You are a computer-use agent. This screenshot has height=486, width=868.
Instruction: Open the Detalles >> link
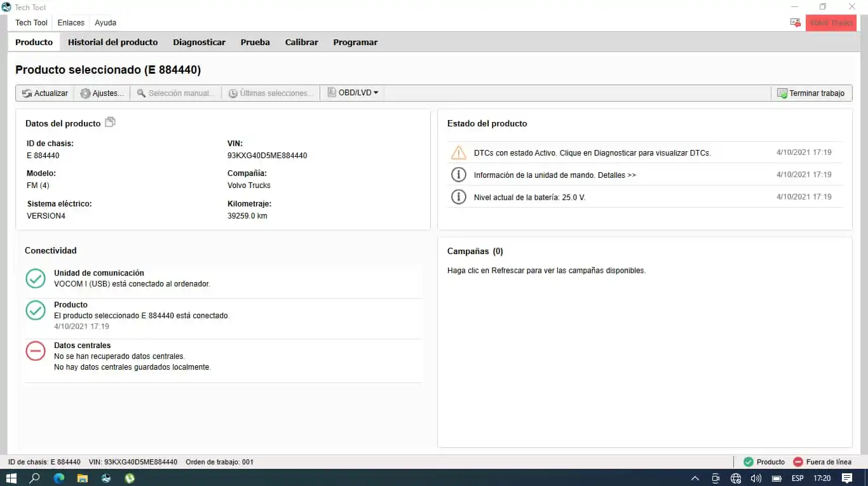(x=617, y=175)
